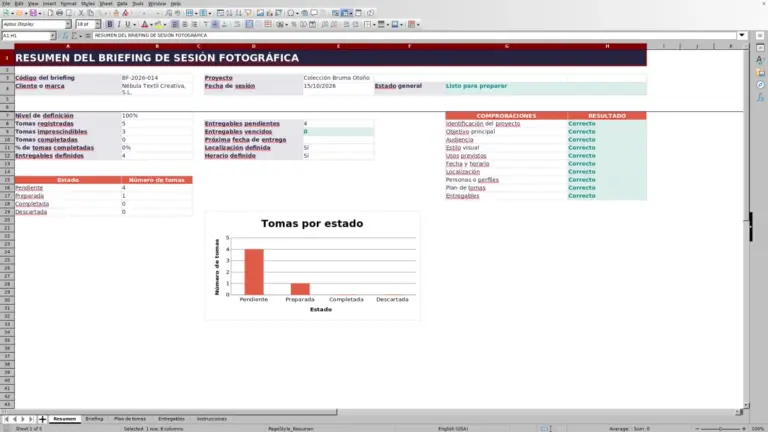Click zoom in plus button in status bar

click(x=744, y=429)
